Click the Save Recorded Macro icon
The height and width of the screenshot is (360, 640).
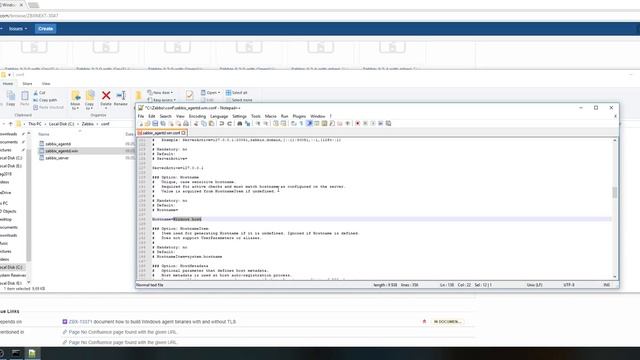(388, 123)
